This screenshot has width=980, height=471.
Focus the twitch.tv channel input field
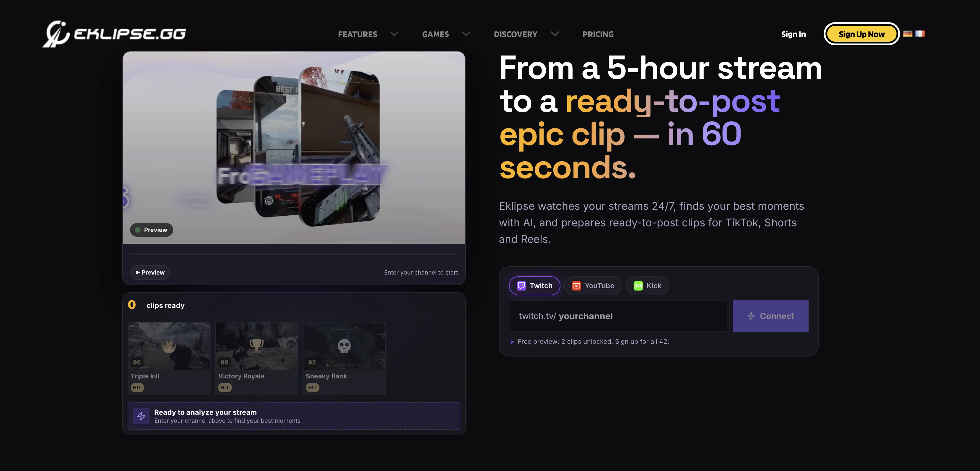[618, 316]
